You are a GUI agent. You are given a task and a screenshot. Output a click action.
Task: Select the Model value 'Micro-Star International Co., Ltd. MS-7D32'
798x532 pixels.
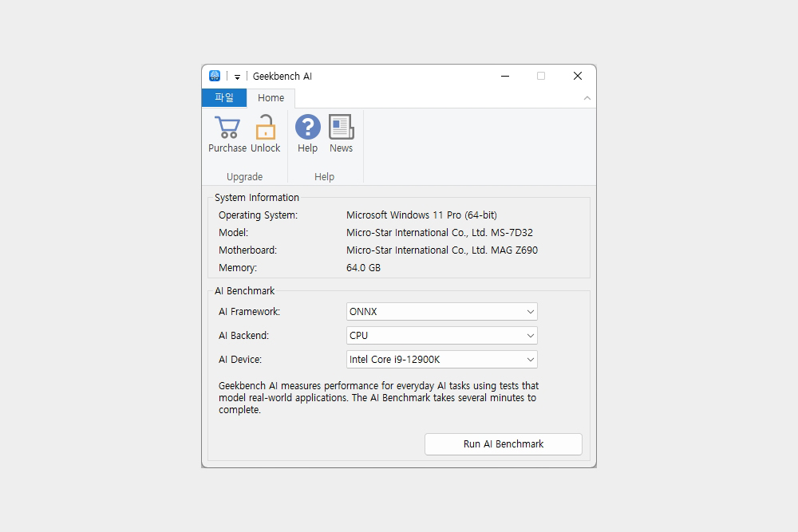coord(439,232)
